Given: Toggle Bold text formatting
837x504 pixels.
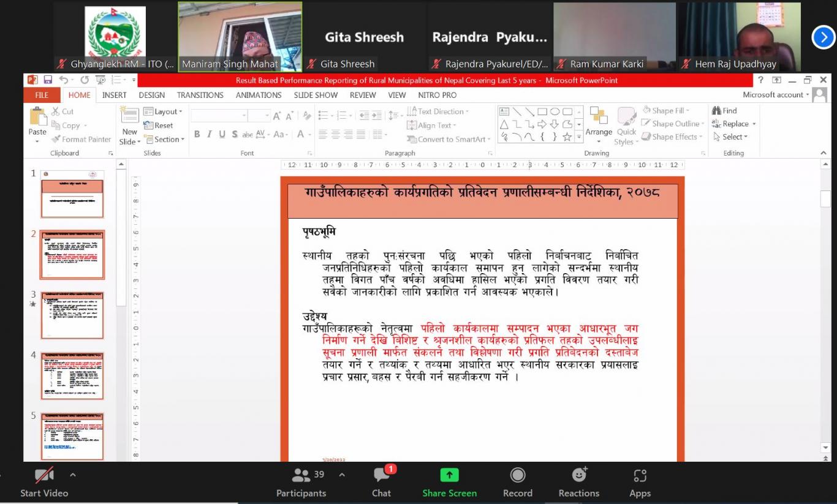Looking at the screenshot, I should tap(197, 135).
